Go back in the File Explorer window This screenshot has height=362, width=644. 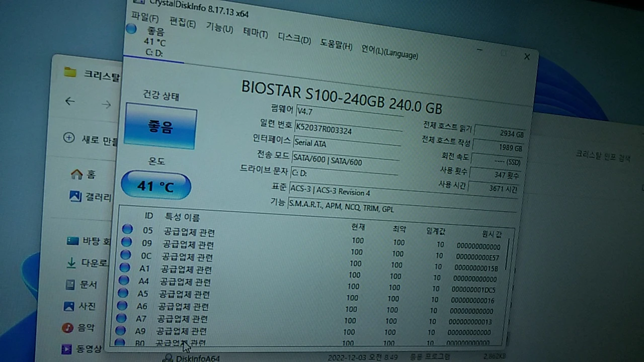[x=70, y=101]
